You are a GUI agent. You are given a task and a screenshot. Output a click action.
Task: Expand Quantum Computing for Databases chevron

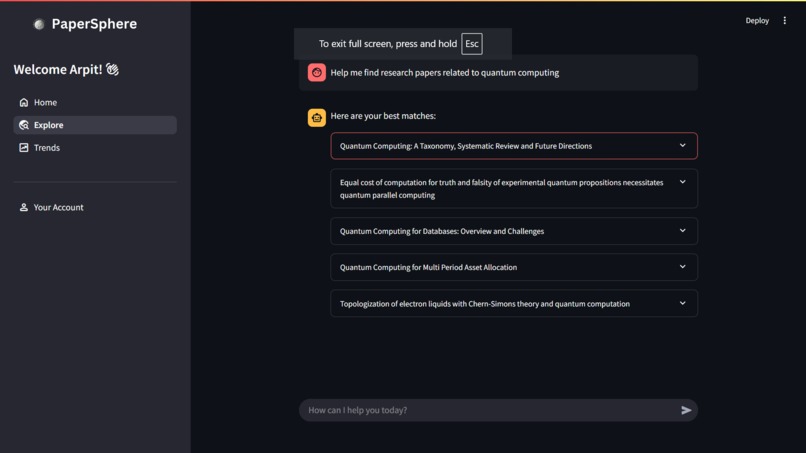point(683,231)
